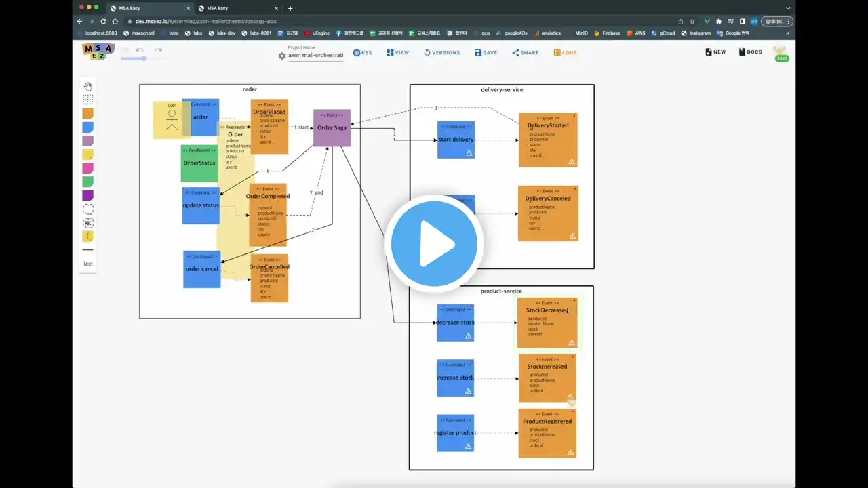Viewport: 868px width, 488px height.
Task: Pick the green ReadModel sticker in palette
Action: [x=88, y=182]
